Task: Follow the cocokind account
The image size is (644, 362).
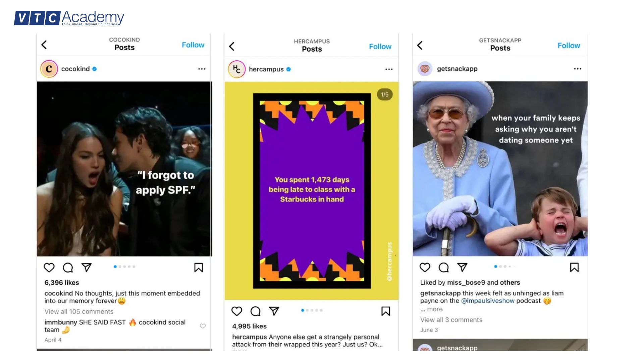Action: pyautogui.click(x=193, y=45)
